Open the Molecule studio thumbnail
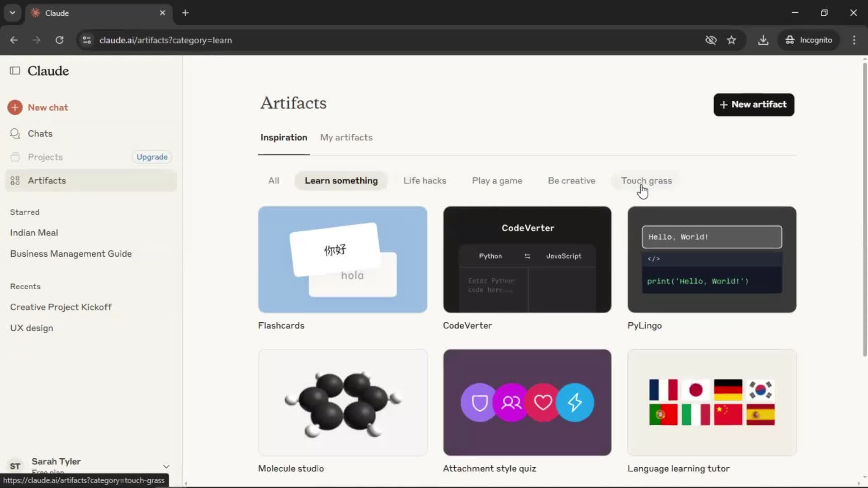This screenshot has height=488, width=868. point(342,403)
